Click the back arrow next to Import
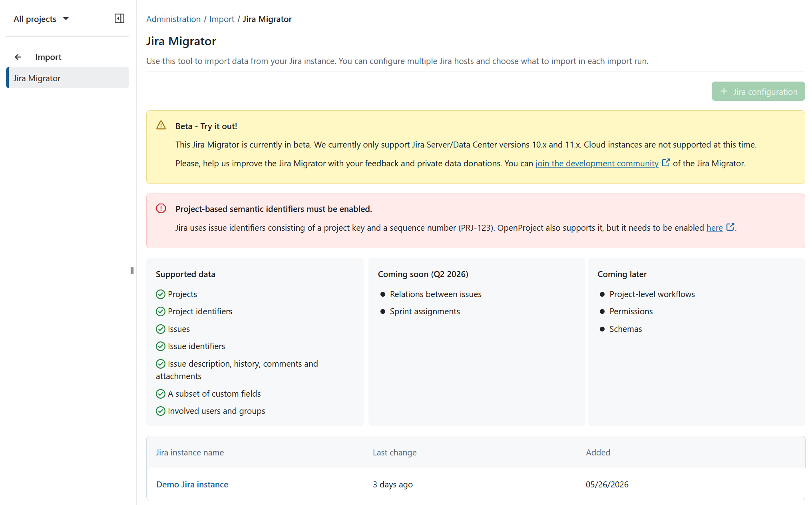 18,57
